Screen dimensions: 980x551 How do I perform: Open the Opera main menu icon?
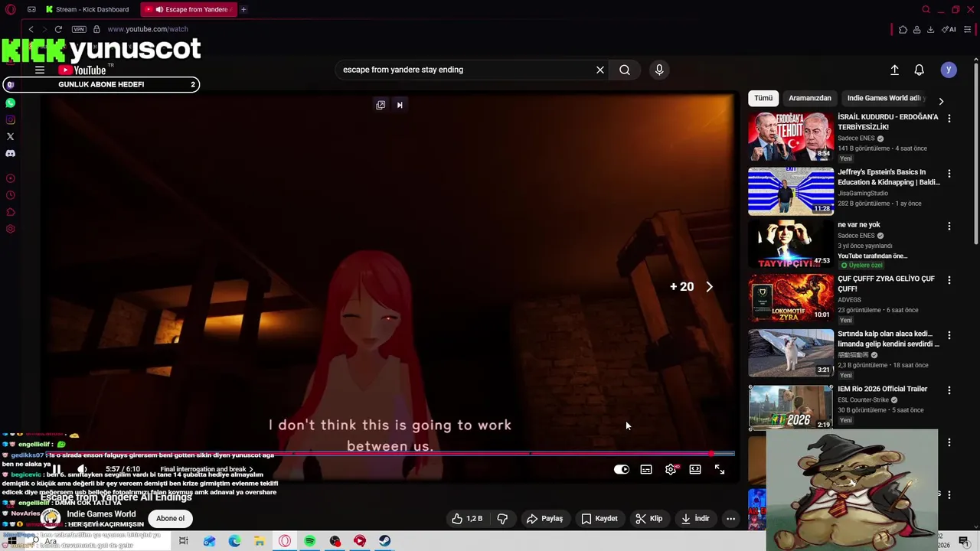10,9
